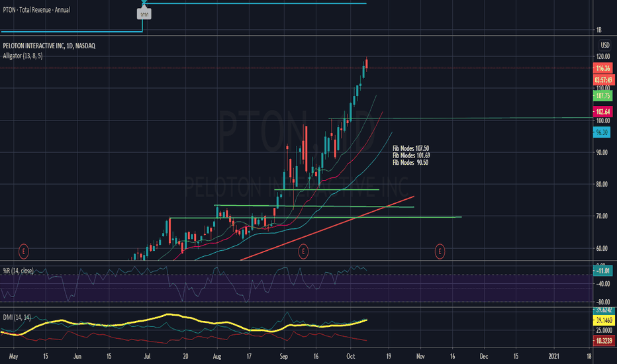Select the thick yellow ADX line in DMI pane
The width and height of the screenshot is (617, 364).
(x=183, y=325)
